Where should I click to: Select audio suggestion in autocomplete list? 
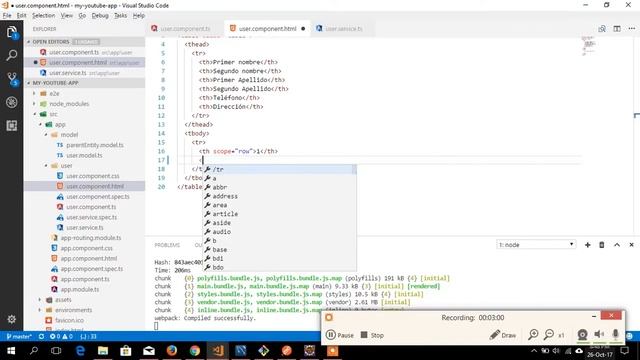(x=280, y=231)
